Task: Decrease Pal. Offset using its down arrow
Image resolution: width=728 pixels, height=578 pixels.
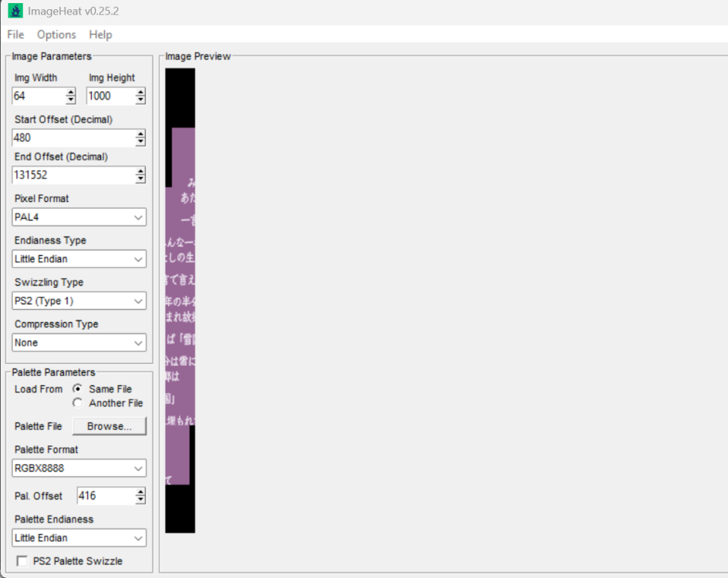Action: pos(140,499)
